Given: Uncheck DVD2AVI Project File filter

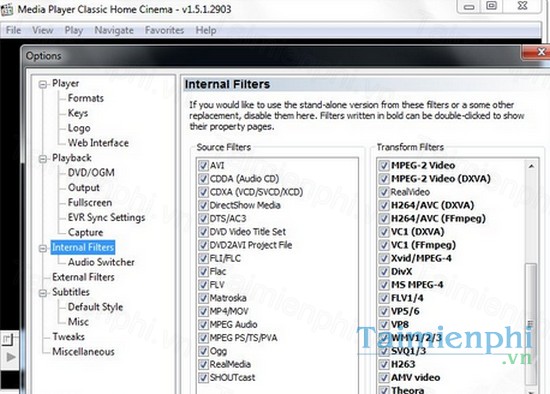Looking at the screenshot, I should tap(203, 245).
